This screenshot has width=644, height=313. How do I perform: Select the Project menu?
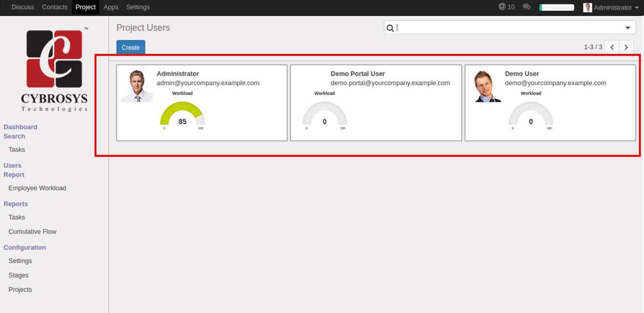coord(86,7)
